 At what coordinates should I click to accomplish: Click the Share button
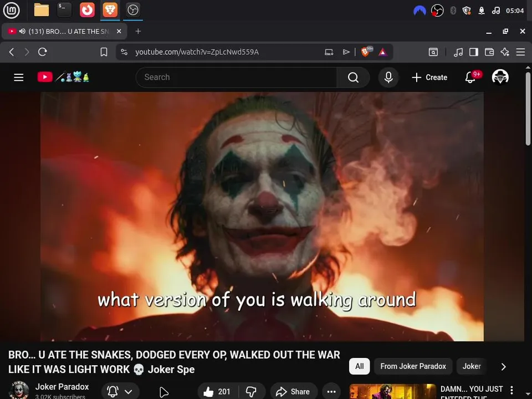[x=293, y=392]
